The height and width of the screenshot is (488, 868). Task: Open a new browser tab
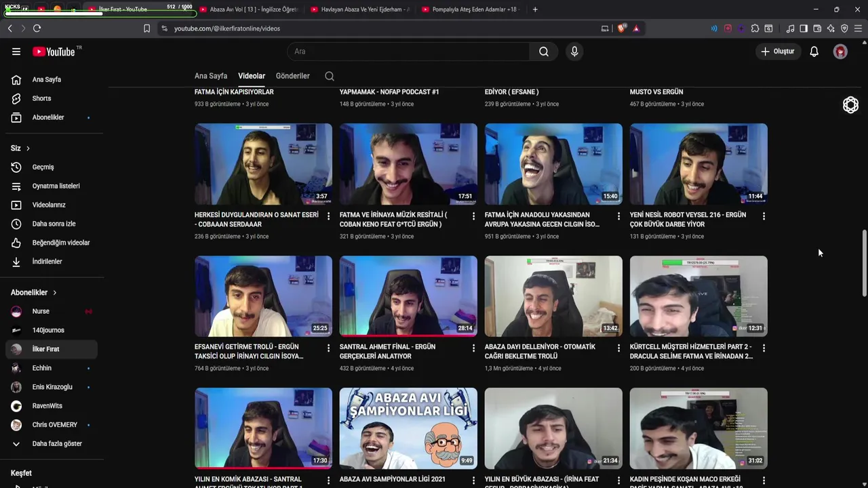(x=535, y=9)
